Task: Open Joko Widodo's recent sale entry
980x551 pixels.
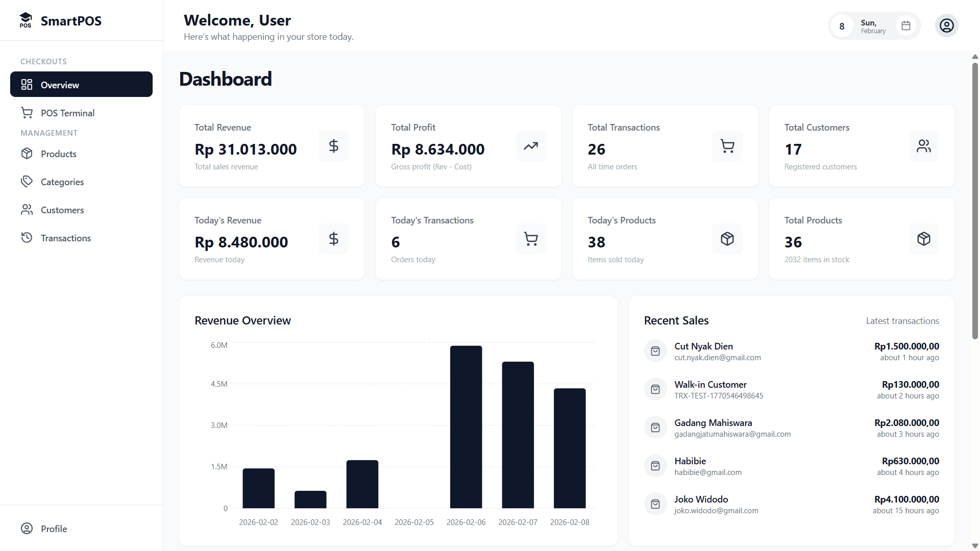Action: point(791,504)
